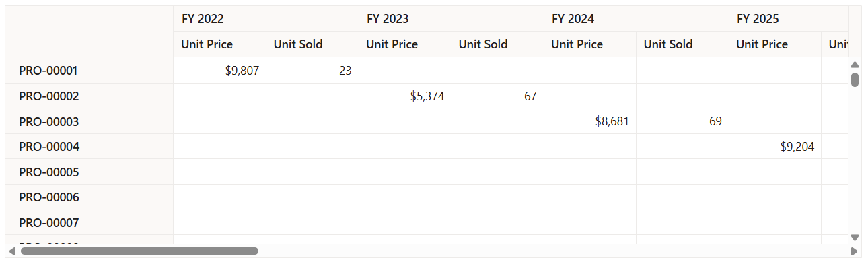The image size is (868, 264).
Task: Click the horizontal scrollbar left arrow
Action: (11, 251)
